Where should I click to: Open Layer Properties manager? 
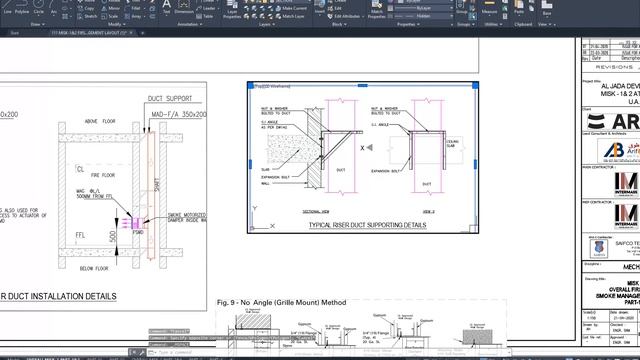232,9
